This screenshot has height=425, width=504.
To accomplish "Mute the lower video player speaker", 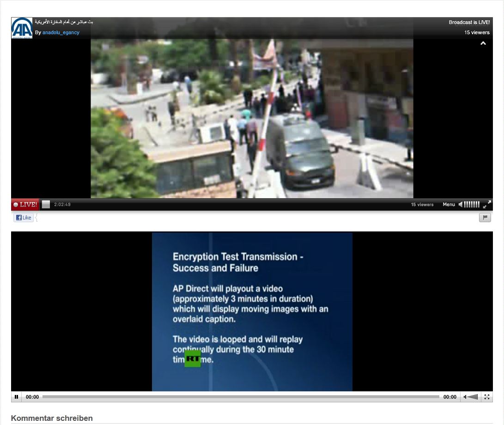I will (x=465, y=397).
